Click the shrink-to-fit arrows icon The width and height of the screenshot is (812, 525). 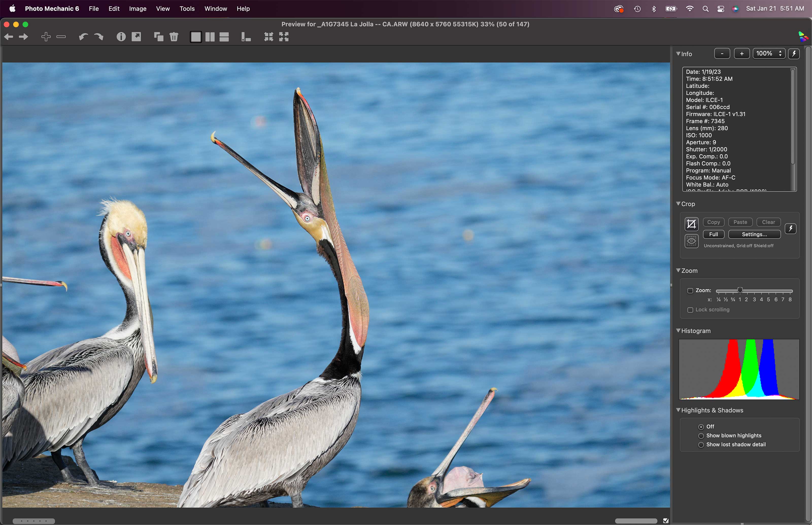269,37
